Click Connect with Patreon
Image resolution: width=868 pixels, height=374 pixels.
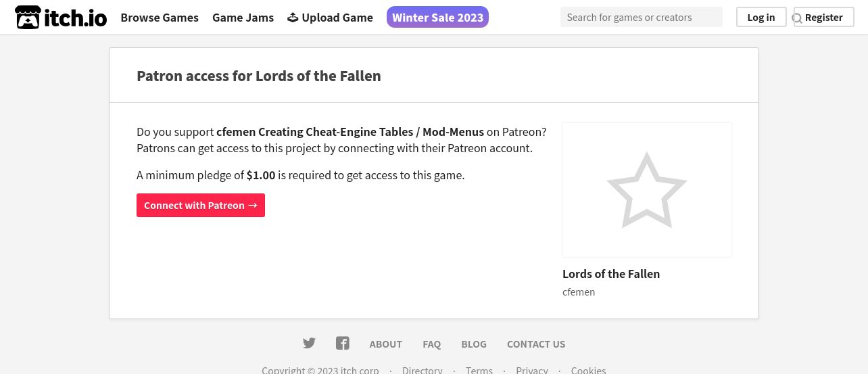201,205
